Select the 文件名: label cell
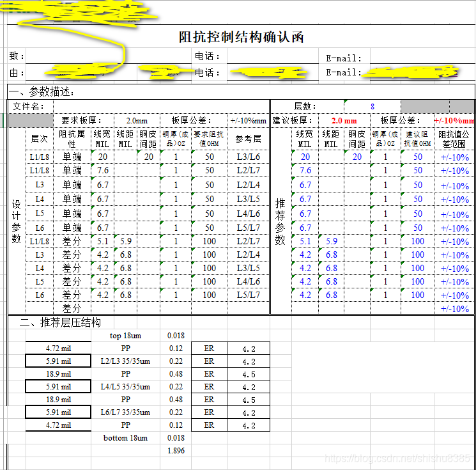 coord(28,106)
